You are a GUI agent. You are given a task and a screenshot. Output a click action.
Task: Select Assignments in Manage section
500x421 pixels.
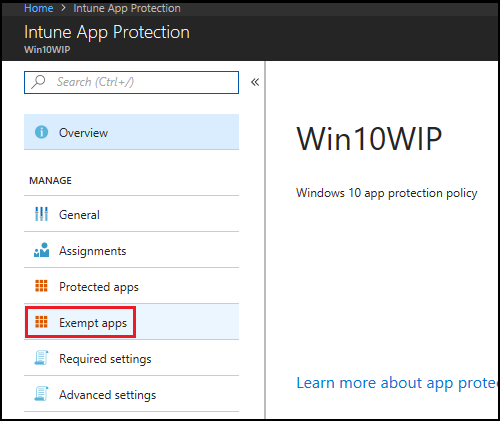click(x=131, y=250)
